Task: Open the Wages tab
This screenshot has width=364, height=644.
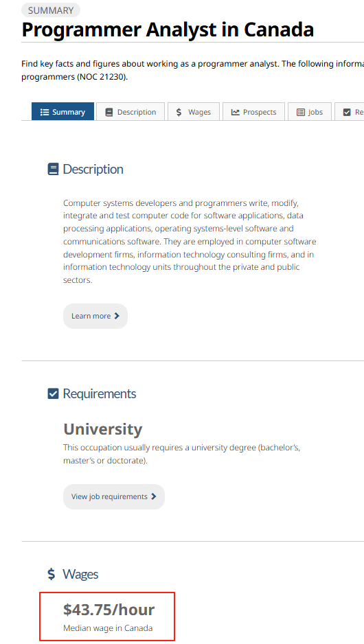Action: [x=194, y=112]
